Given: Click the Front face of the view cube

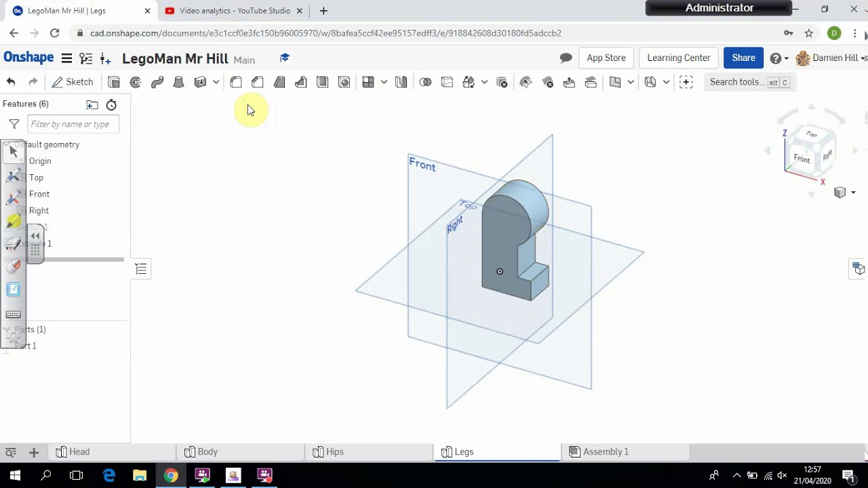Looking at the screenshot, I should 802,159.
